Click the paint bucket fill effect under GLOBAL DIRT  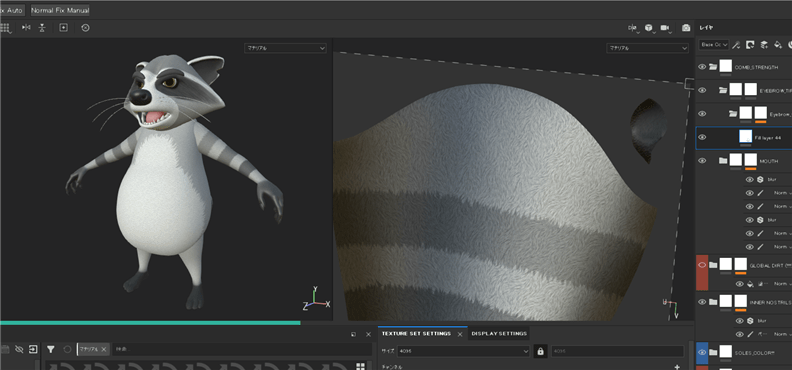point(750,284)
